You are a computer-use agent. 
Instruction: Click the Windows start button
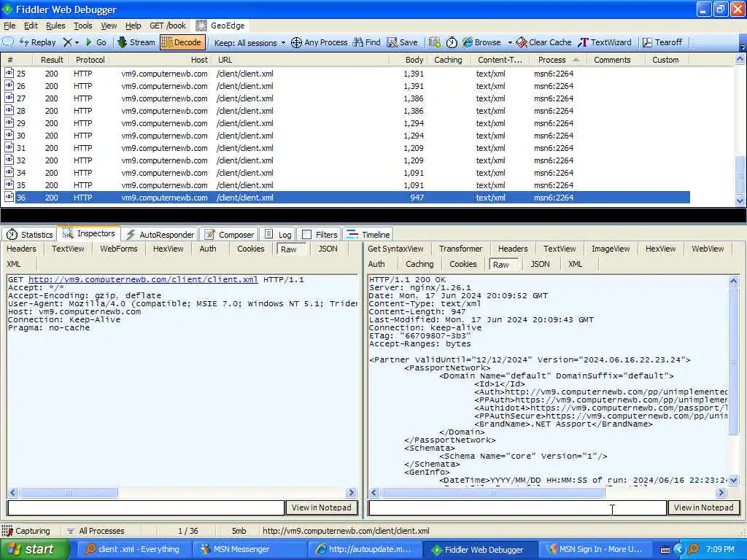click(34, 549)
